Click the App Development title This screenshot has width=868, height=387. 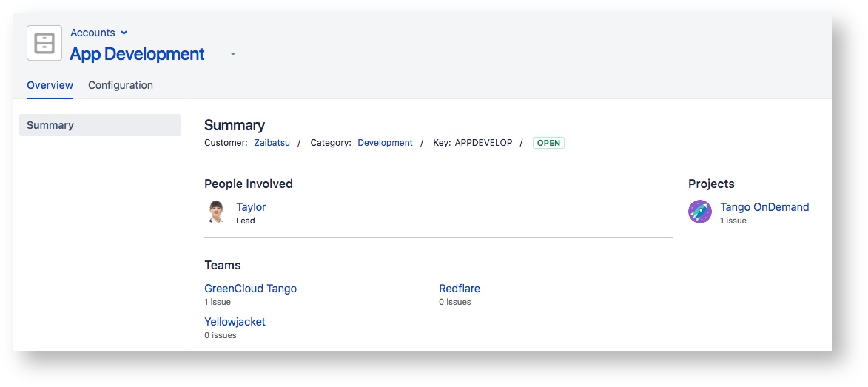(137, 54)
